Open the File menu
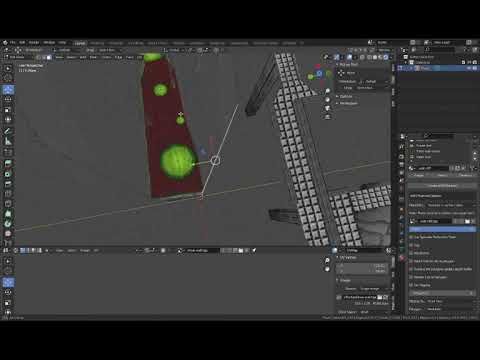Image resolution: width=480 pixels, height=360 pixels. click(13, 43)
